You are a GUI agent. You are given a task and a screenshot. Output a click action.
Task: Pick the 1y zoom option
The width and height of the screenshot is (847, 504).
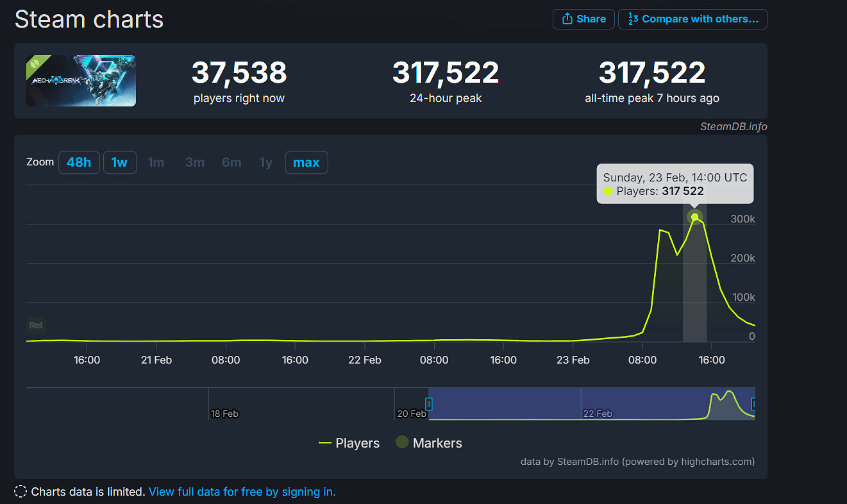[266, 162]
